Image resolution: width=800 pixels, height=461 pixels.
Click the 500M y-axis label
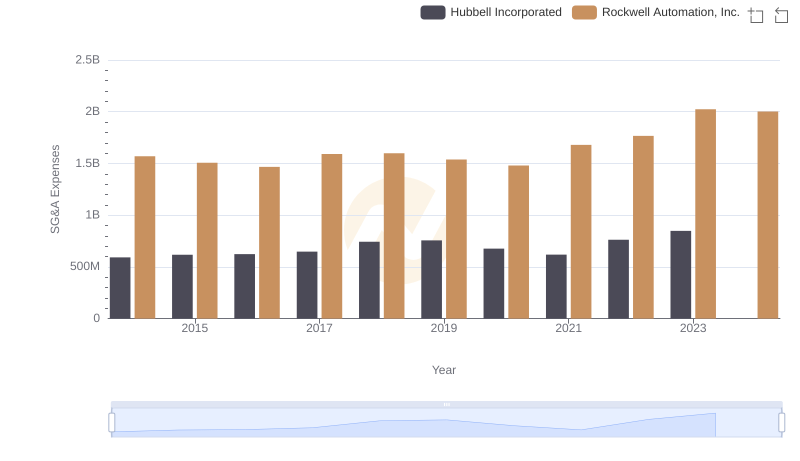pos(85,266)
